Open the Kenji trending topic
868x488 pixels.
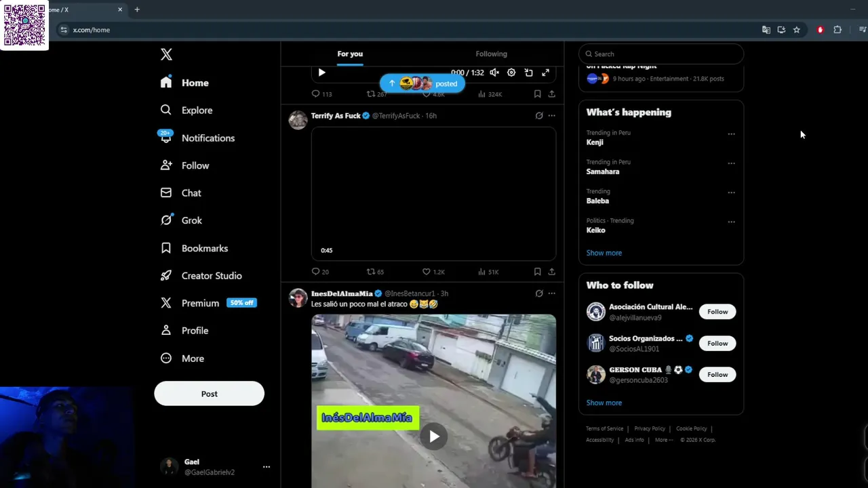pyautogui.click(x=595, y=142)
